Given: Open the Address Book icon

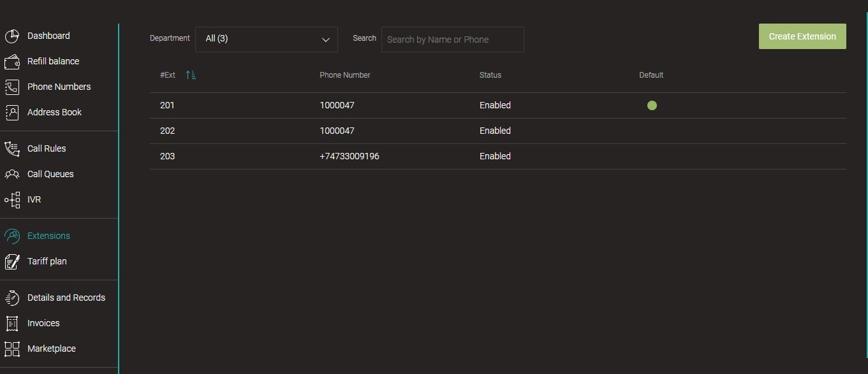Looking at the screenshot, I should coord(12,113).
